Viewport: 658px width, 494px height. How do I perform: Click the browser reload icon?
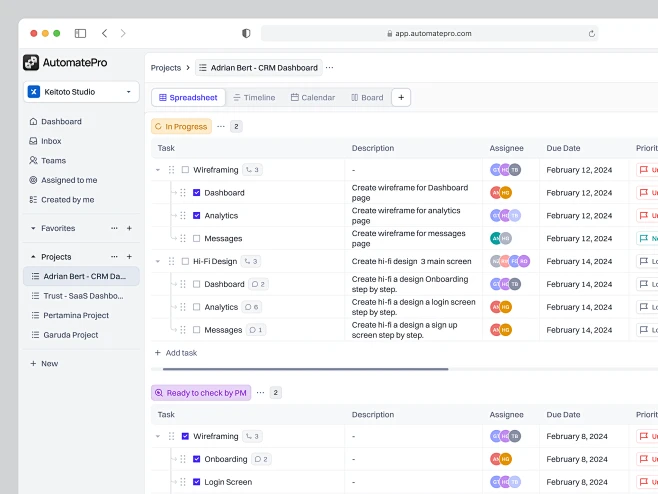pos(591,33)
